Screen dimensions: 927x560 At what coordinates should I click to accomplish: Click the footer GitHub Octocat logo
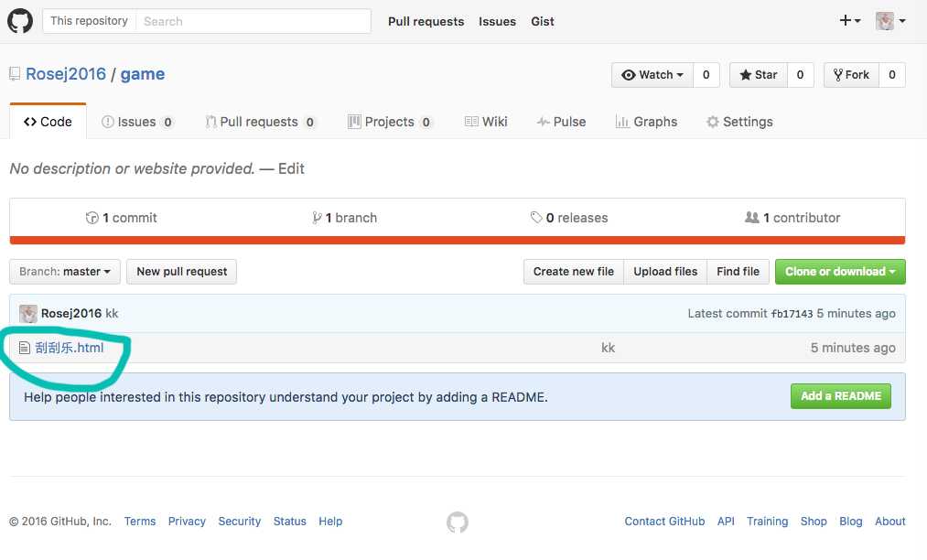coord(458,522)
